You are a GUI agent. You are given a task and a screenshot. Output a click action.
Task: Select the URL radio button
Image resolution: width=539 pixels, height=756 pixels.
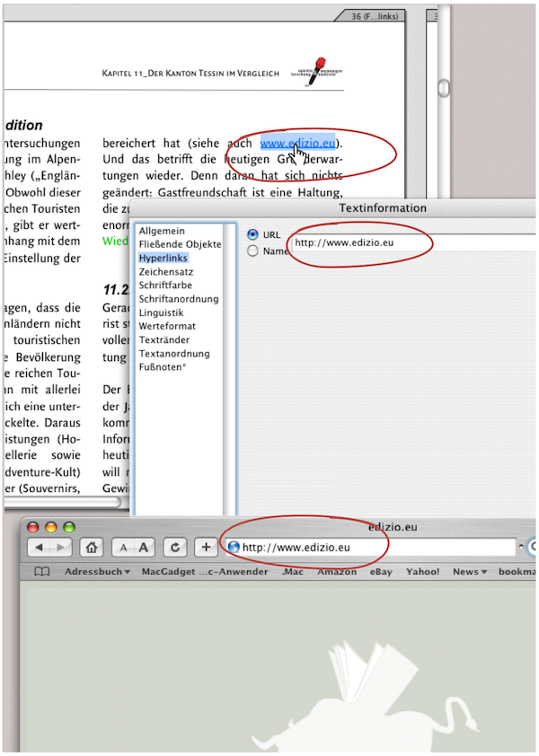252,235
